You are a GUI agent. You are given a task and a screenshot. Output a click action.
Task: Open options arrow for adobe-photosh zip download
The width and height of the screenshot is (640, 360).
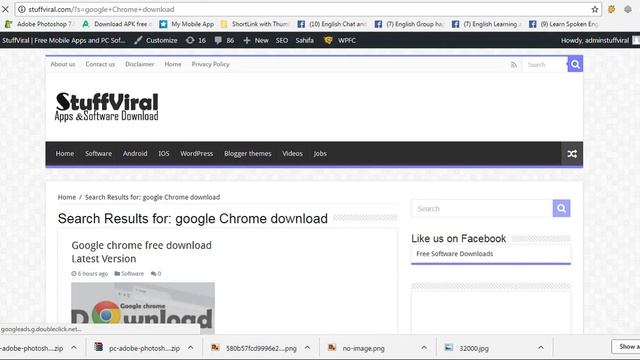(x=74, y=348)
